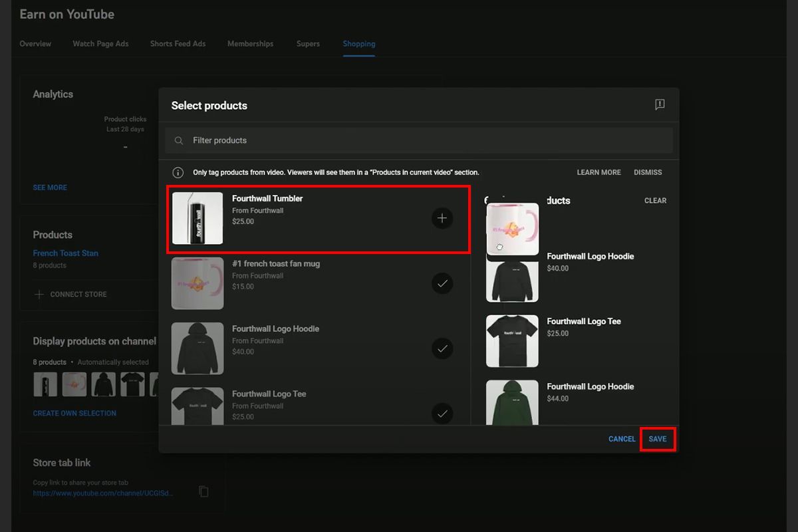Open the LEARN MORE link

(x=598, y=172)
